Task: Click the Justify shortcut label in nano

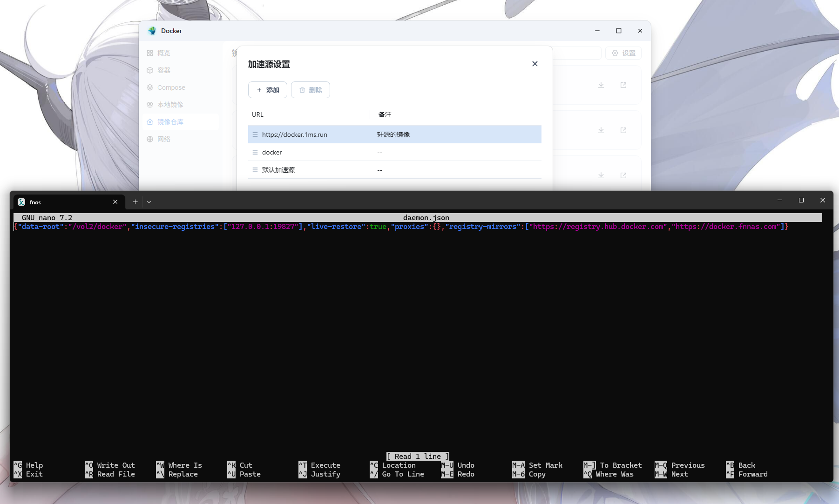Action: (x=325, y=474)
